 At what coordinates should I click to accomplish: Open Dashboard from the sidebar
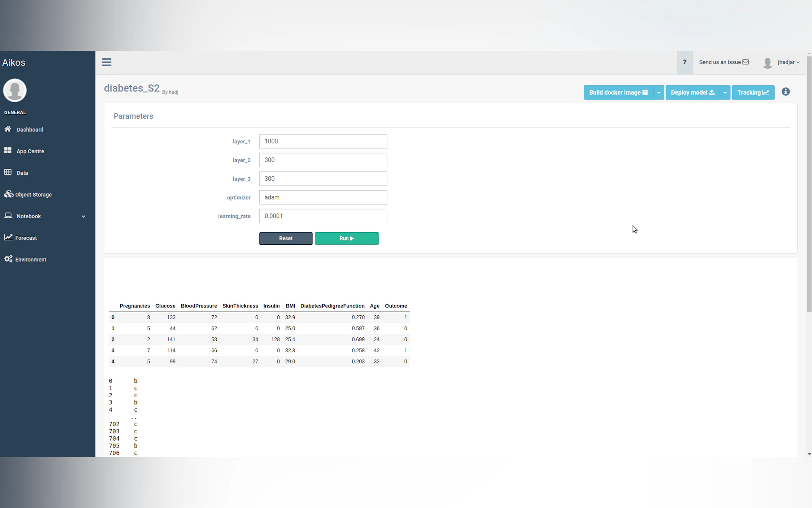coord(29,129)
